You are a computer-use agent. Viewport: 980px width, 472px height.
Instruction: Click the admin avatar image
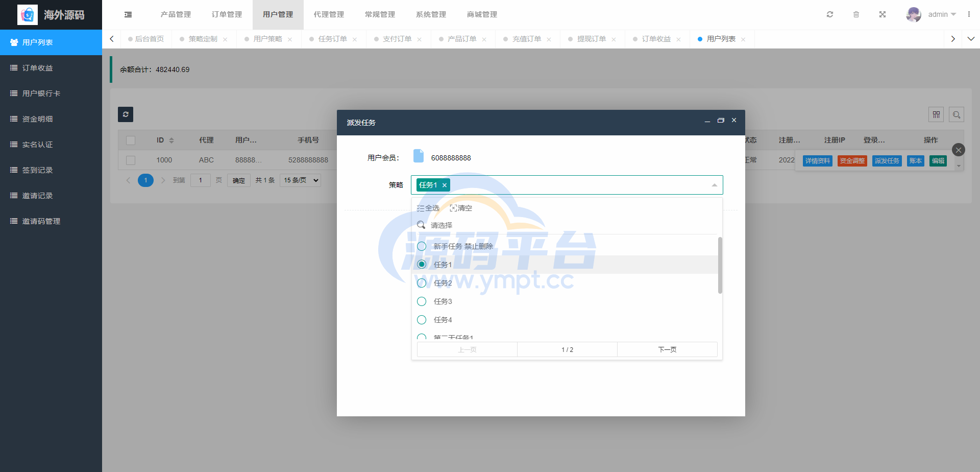pyautogui.click(x=914, y=14)
